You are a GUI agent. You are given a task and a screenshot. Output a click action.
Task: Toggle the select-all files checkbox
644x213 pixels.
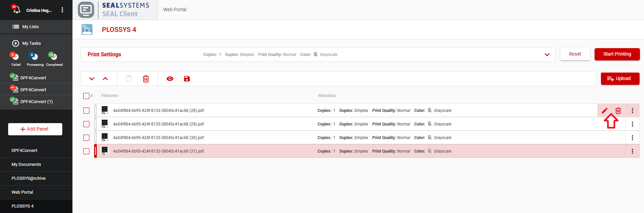[86, 96]
